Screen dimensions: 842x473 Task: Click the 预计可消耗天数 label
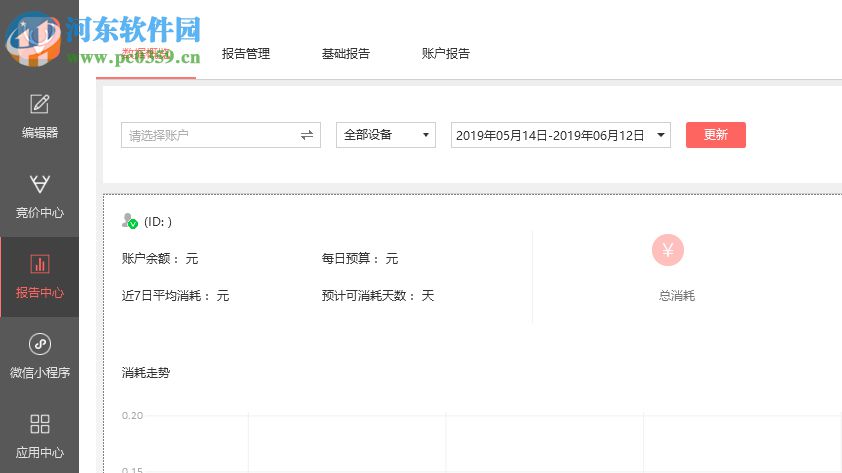pyautogui.click(x=368, y=296)
